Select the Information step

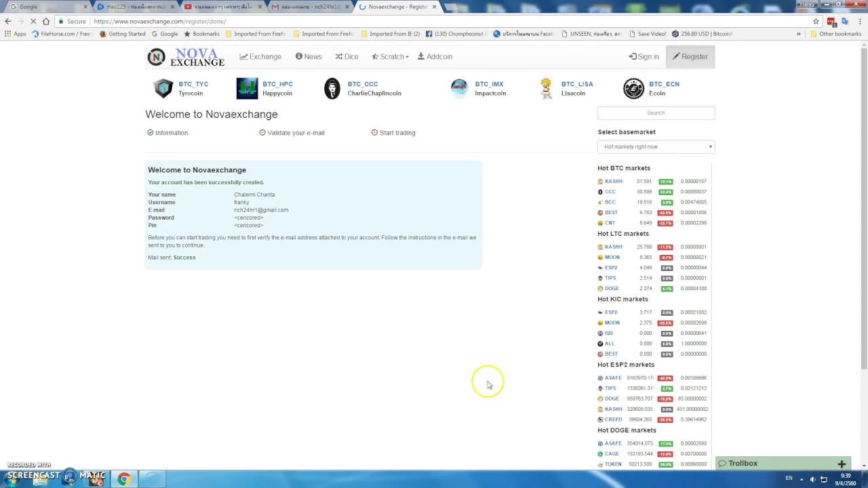pos(167,133)
